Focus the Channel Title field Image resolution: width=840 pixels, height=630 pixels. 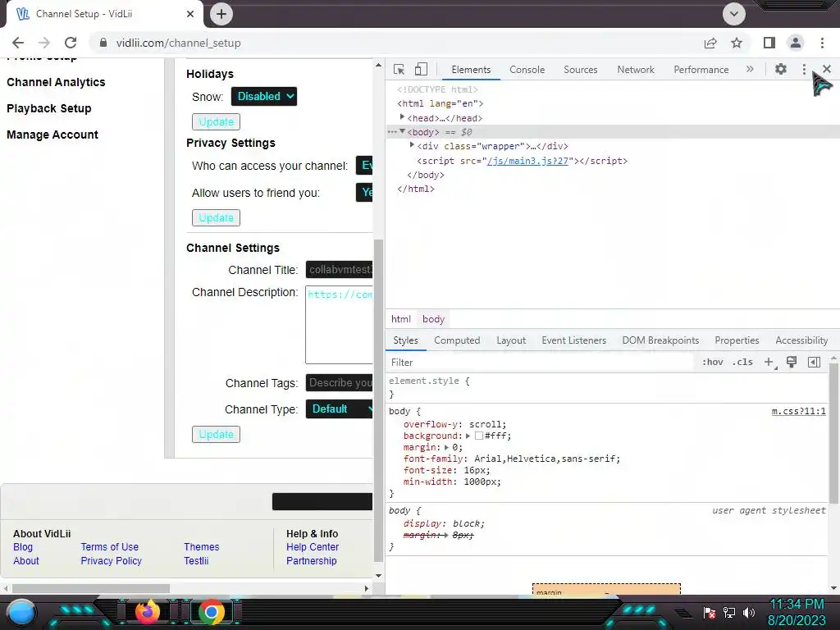(339, 269)
